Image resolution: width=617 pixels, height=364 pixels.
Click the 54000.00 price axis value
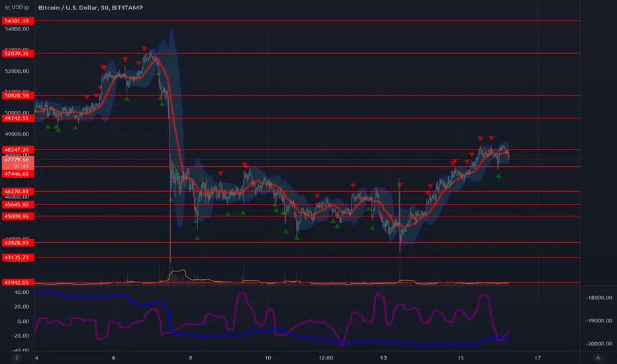17,29
